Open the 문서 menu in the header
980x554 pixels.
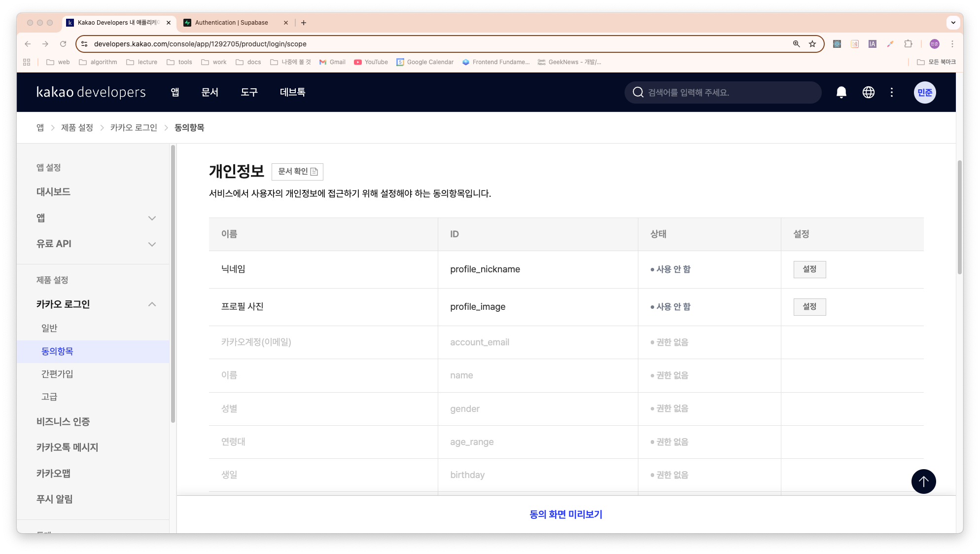tap(210, 92)
